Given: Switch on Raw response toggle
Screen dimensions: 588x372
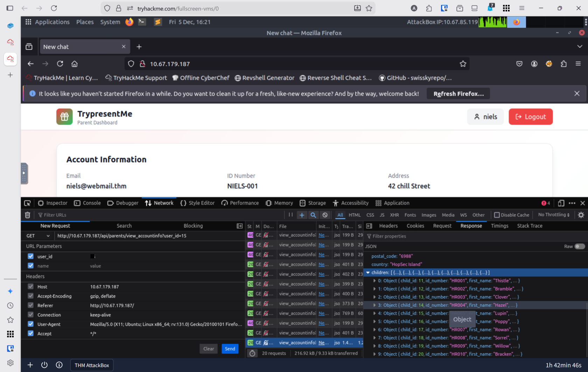Looking at the screenshot, I should click(580, 246).
